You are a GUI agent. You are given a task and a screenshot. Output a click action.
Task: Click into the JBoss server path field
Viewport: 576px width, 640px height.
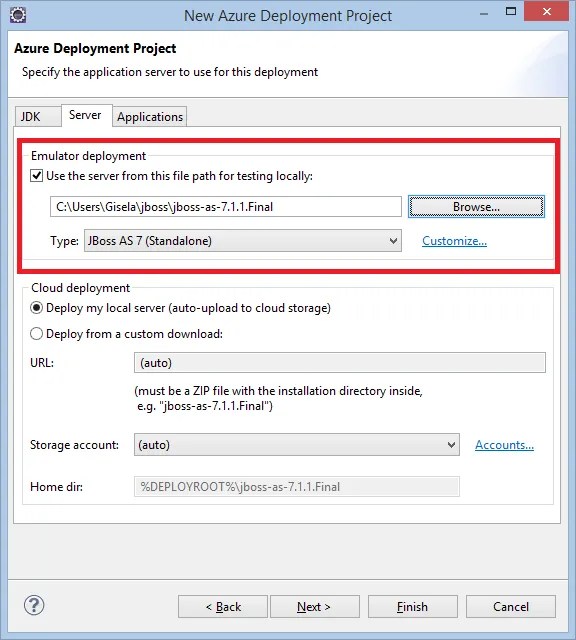[226, 207]
